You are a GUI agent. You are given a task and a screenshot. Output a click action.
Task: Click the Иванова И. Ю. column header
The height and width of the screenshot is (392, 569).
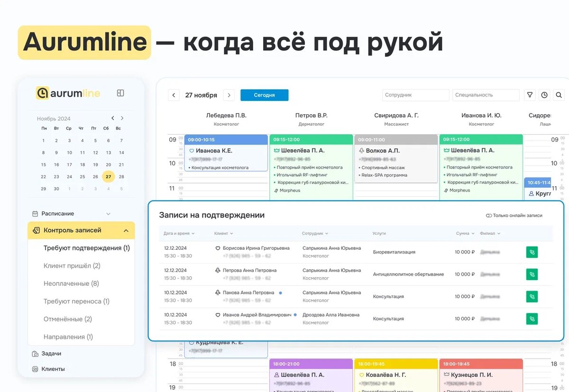click(x=481, y=115)
